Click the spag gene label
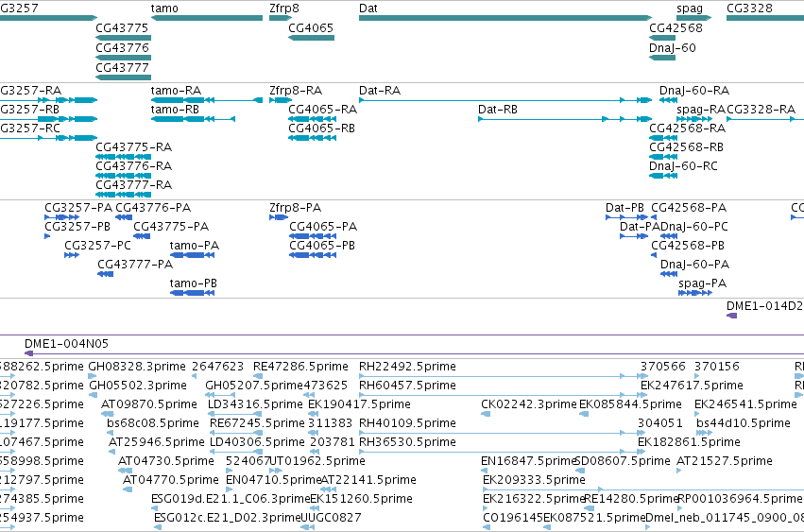The height and width of the screenshot is (532, 804). (690, 9)
